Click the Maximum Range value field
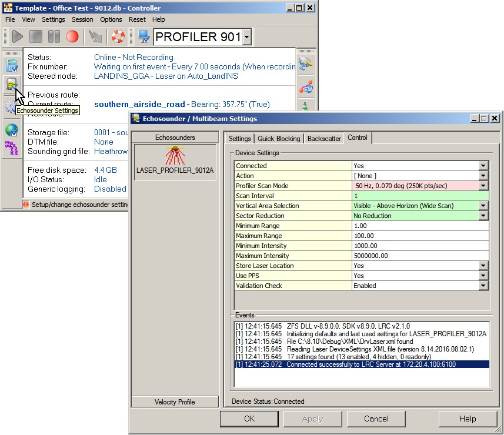Viewport: 504px width, 435px height. [x=420, y=236]
